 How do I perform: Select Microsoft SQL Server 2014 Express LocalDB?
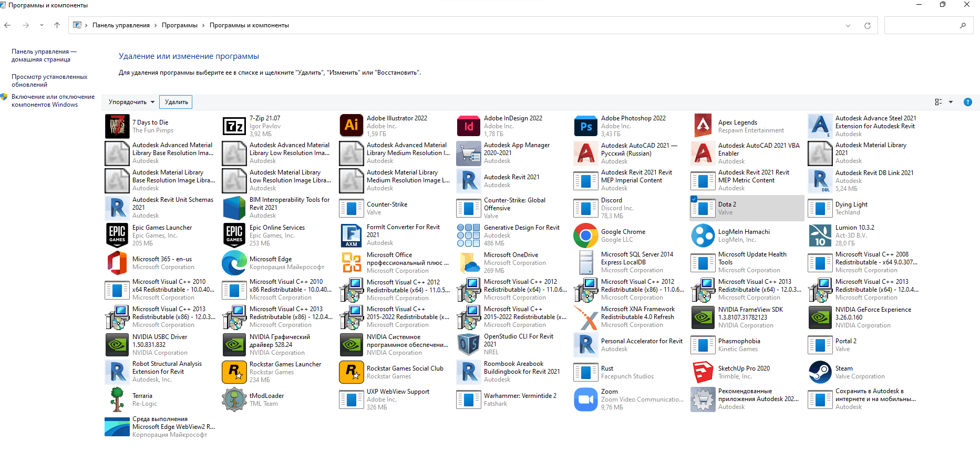(x=630, y=262)
